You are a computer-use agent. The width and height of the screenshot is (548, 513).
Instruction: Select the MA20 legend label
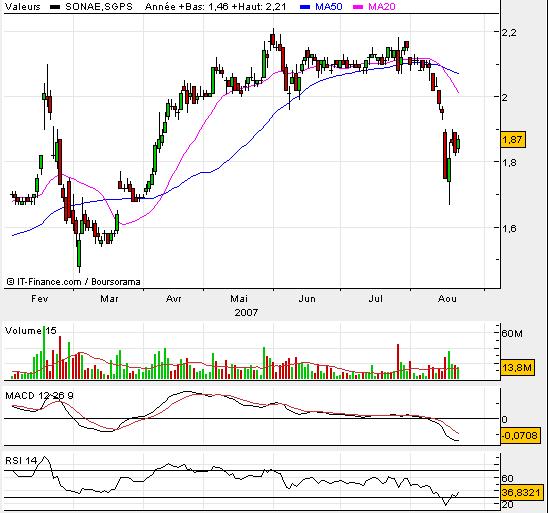tap(382, 7)
